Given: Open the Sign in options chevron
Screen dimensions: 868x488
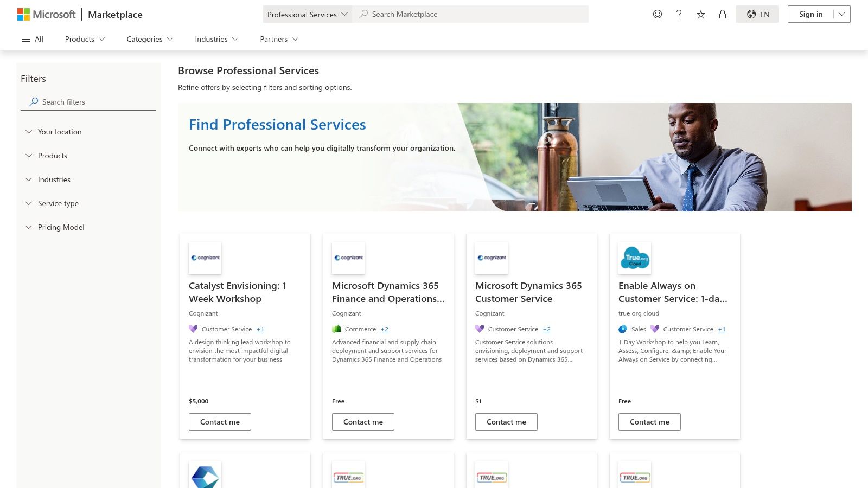Looking at the screenshot, I should (x=840, y=14).
